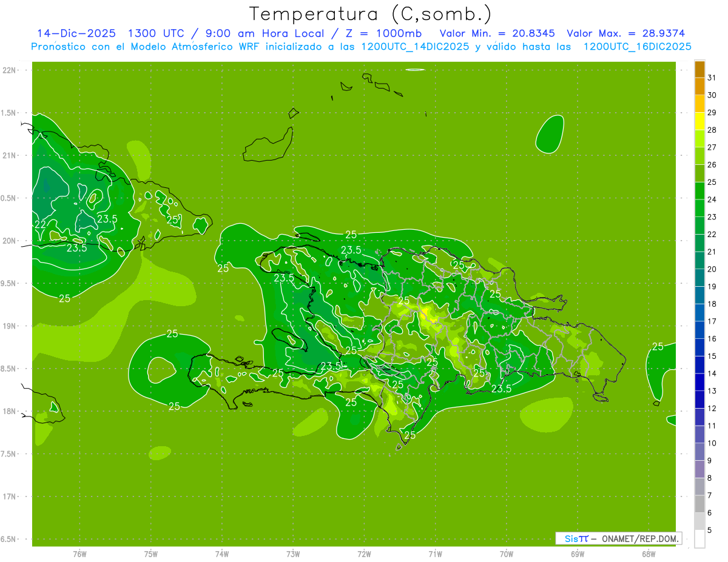The image size is (728, 562).
Task: Click the '10' color bar scale label
Action: [712, 443]
